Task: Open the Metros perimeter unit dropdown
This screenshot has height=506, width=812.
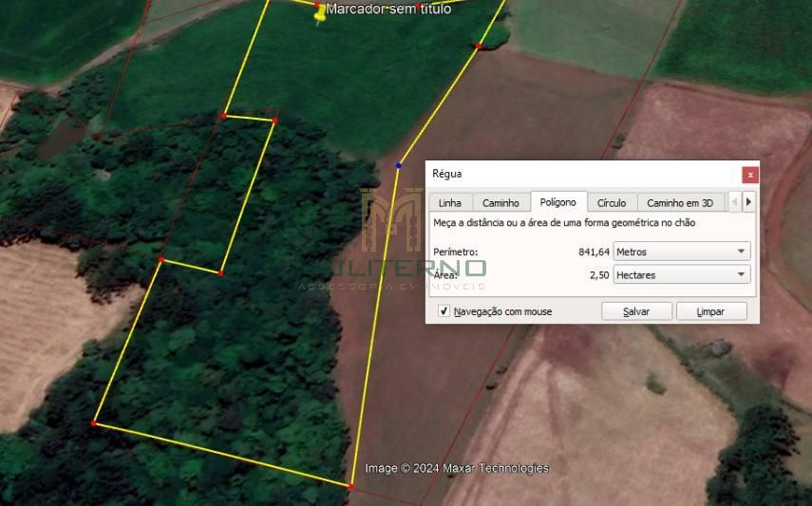Action: 681,252
